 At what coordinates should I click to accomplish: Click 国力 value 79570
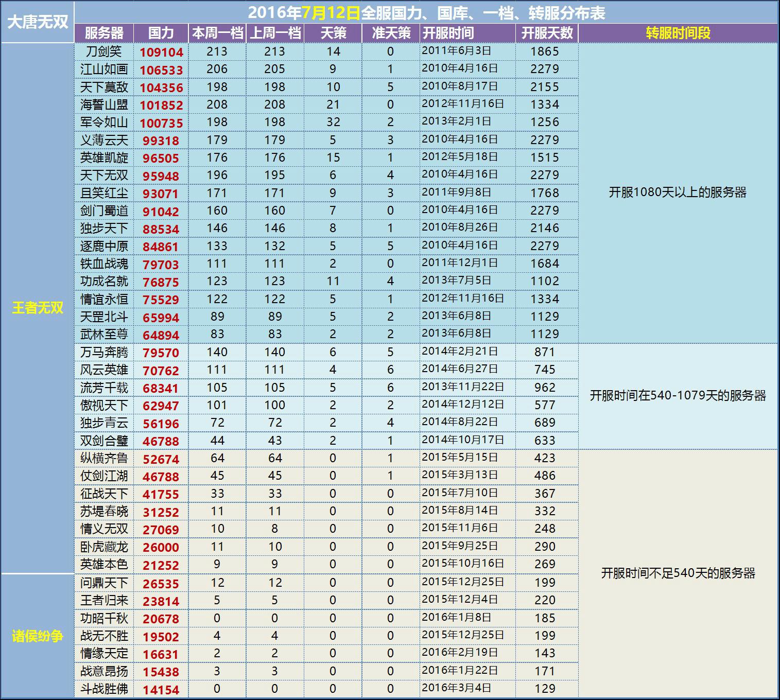click(161, 353)
